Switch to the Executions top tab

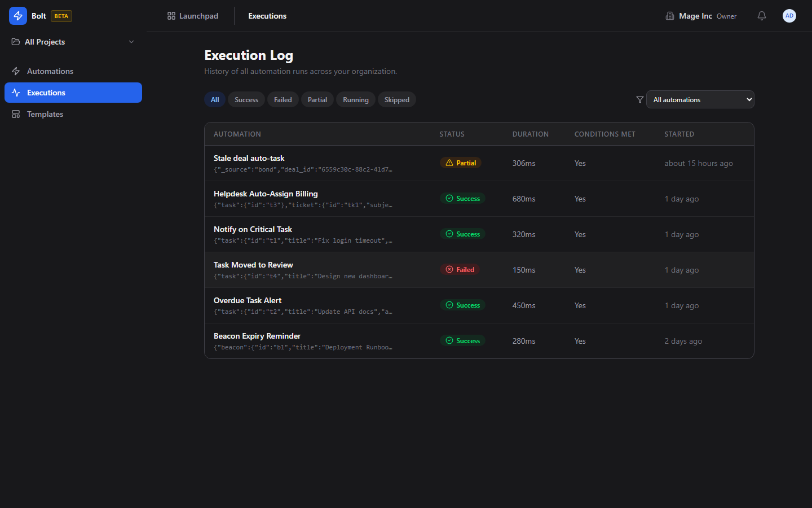pyautogui.click(x=267, y=16)
